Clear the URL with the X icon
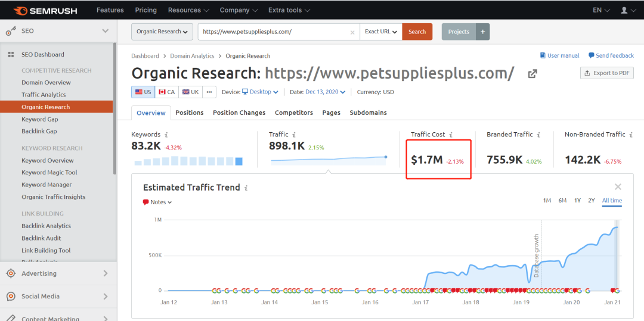The image size is (644, 321). pyautogui.click(x=352, y=32)
